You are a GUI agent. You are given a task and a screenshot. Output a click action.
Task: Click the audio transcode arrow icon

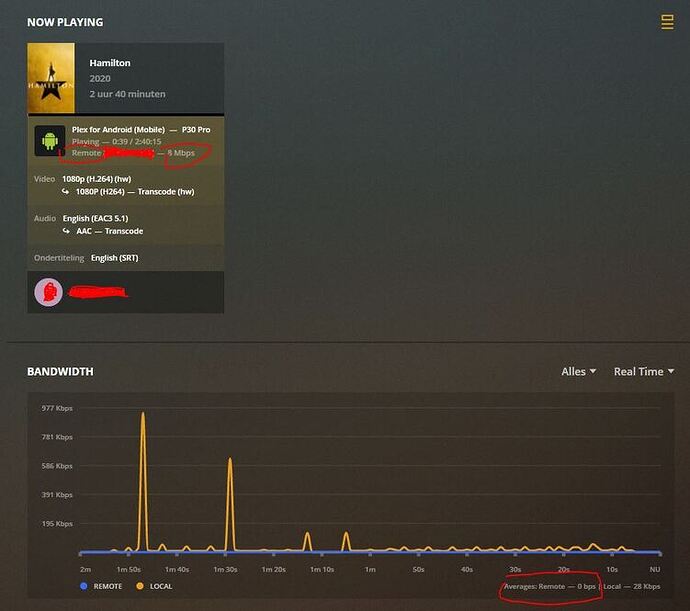66,231
